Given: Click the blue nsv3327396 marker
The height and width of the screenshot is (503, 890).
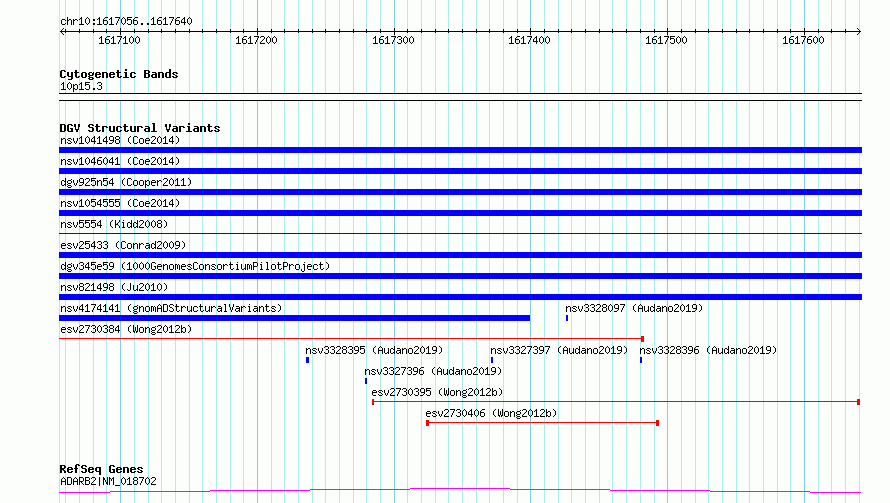Looking at the screenshot, I should point(366,381).
